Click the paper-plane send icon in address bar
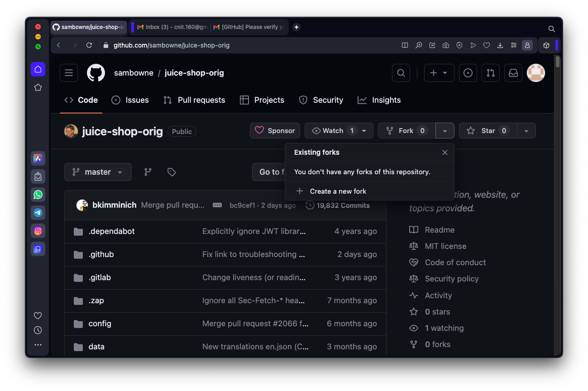This screenshot has width=588, height=391. tap(473, 45)
